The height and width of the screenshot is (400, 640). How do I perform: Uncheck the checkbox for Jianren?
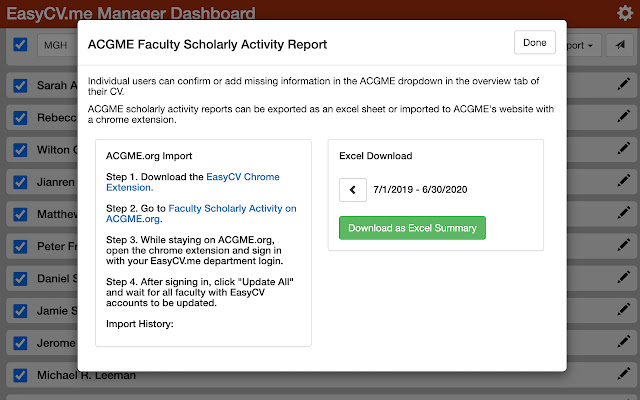[20, 182]
